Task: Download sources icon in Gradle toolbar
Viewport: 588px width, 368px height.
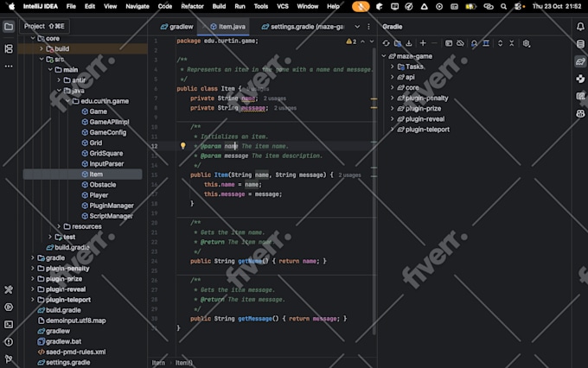Action: [x=409, y=43]
